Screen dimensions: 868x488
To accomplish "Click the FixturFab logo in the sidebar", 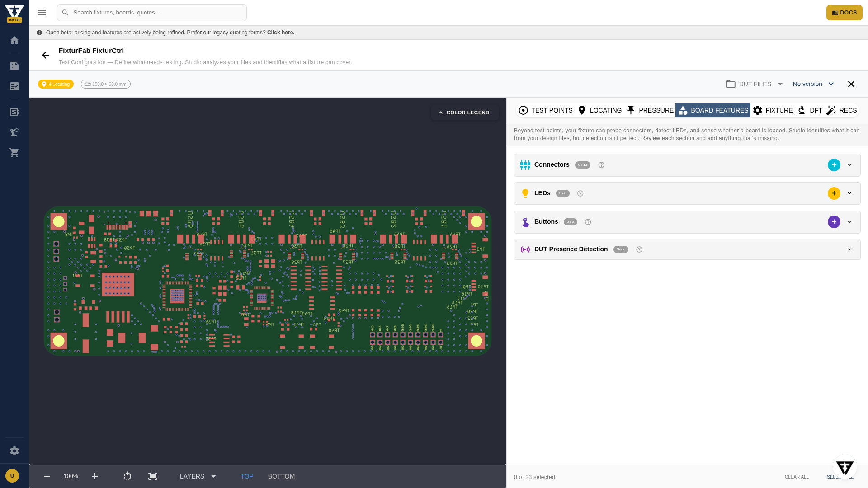I will coord(14,13).
